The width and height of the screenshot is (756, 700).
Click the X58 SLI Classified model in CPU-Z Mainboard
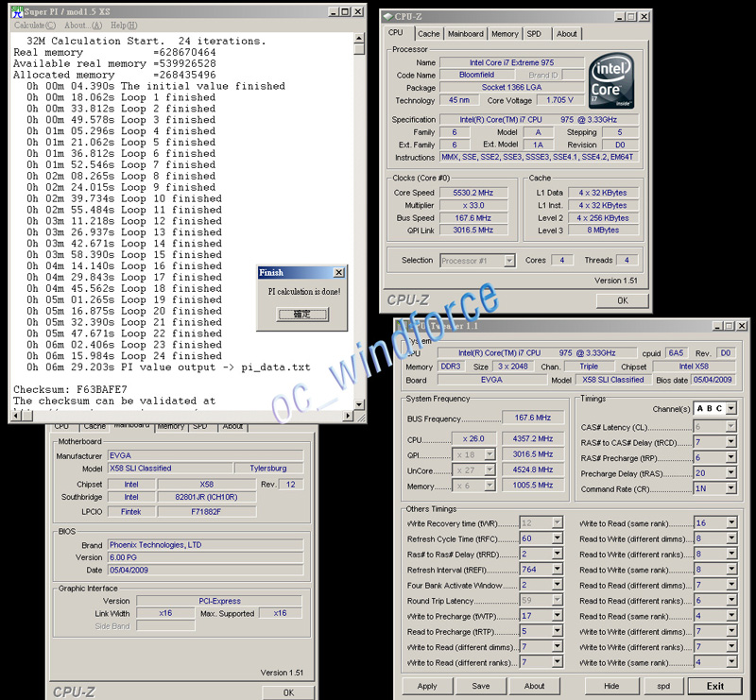[x=170, y=469]
